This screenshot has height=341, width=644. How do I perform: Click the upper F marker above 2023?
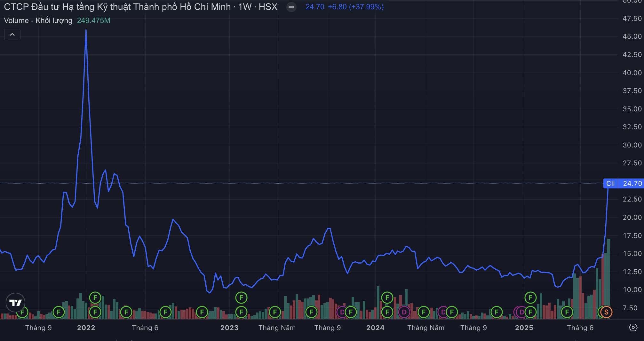[241, 298]
